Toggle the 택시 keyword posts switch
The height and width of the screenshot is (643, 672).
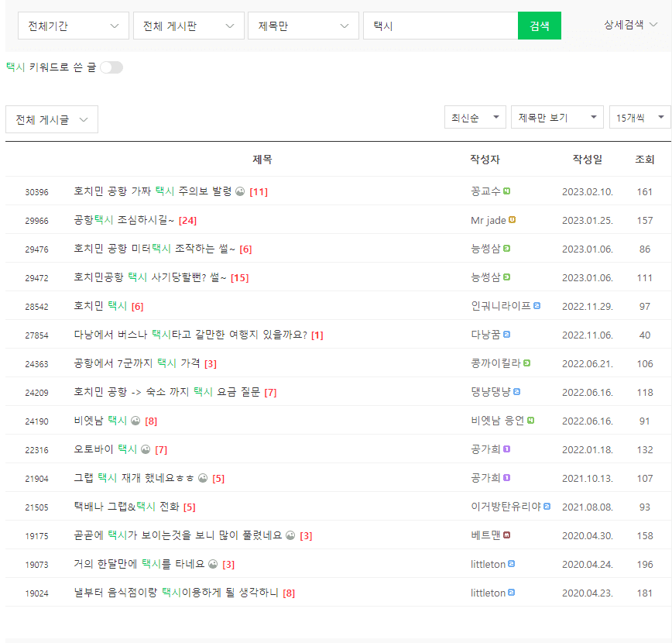(111, 67)
